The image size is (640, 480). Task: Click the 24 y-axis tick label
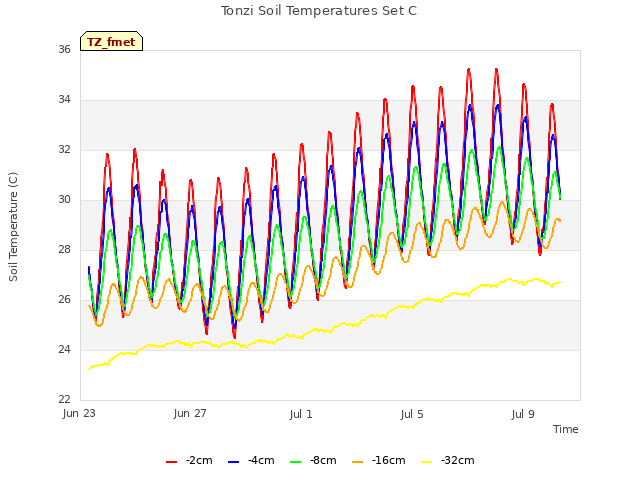[x=64, y=349]
